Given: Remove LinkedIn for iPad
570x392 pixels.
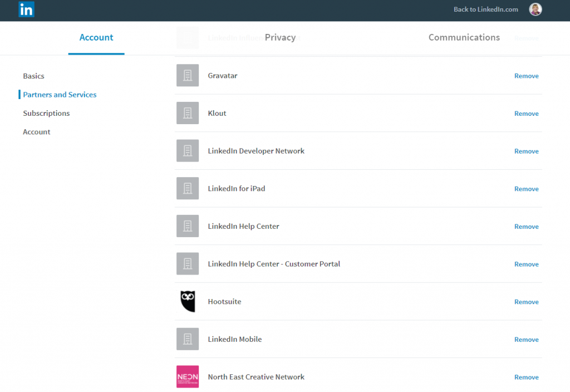Looking at the screenshot, I should tap(527, 189).
